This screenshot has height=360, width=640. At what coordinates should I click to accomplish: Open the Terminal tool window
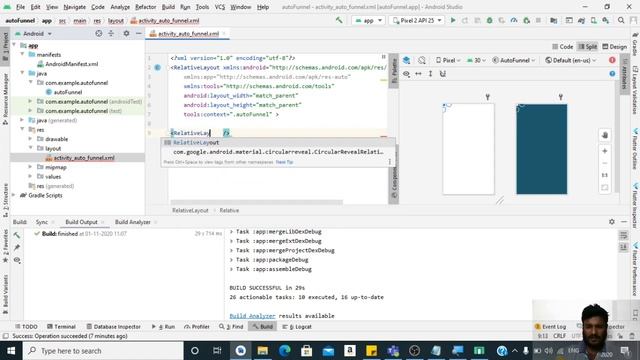pos(61,327)
